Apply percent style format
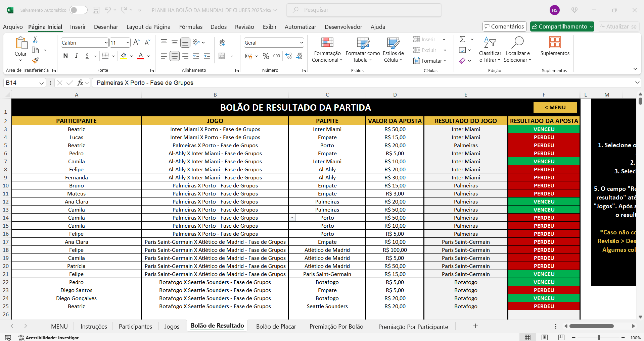 266,56
